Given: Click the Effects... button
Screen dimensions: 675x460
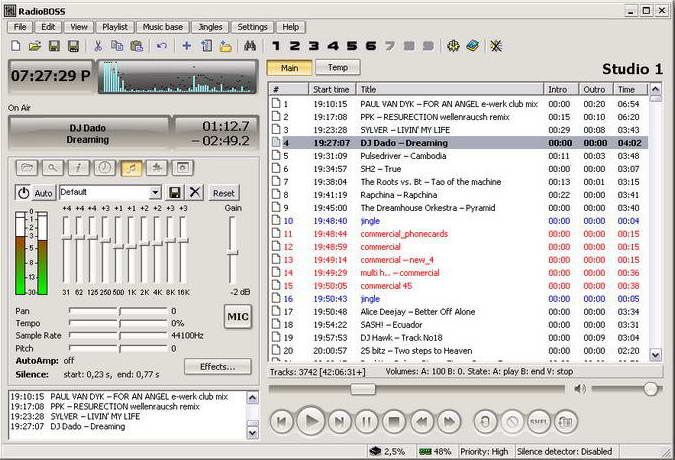Looking at the screenshot, I should pyautogui.click(x=217, y=366).
